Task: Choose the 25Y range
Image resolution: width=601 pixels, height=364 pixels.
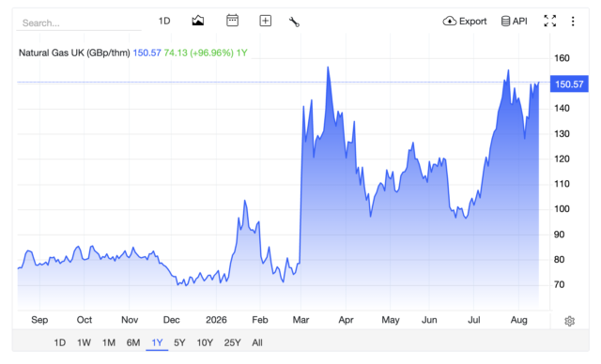Action: pyautogui.click(x=232, y=342)
